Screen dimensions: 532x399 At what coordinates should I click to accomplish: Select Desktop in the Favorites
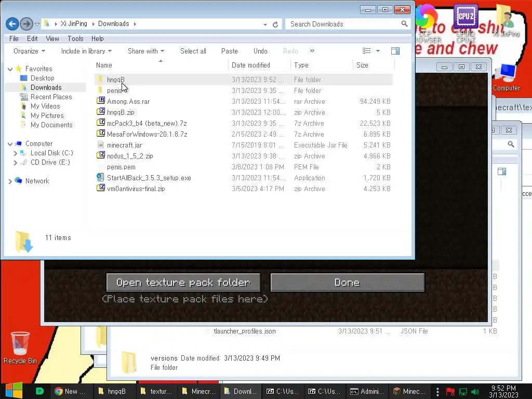click(x=42, y=78)
